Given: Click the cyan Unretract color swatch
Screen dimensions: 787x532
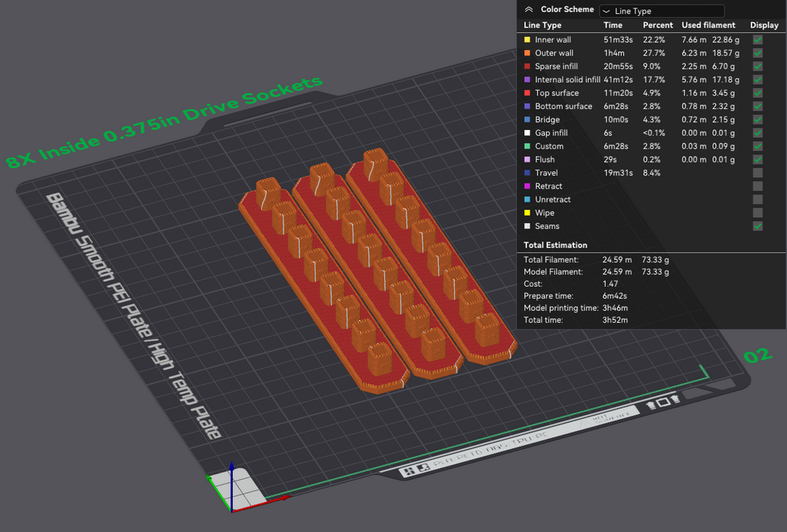Looking at the screenshot, I should [527, 199].
